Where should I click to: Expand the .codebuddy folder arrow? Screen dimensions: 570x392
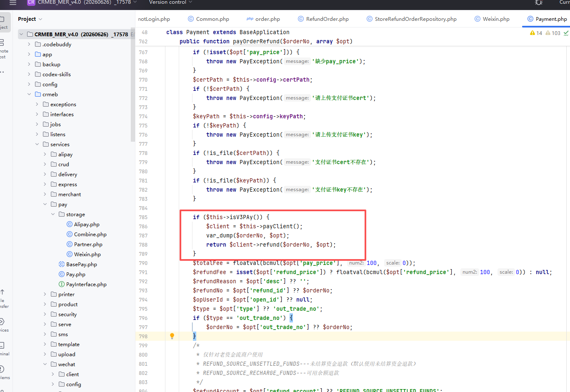point(29,44)
